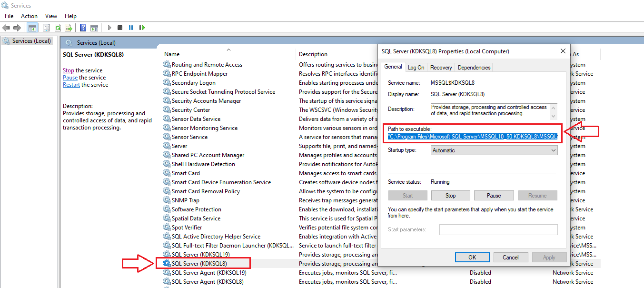
Task: Click the gear icon beside Software Protection
Action: coord(167,209)
